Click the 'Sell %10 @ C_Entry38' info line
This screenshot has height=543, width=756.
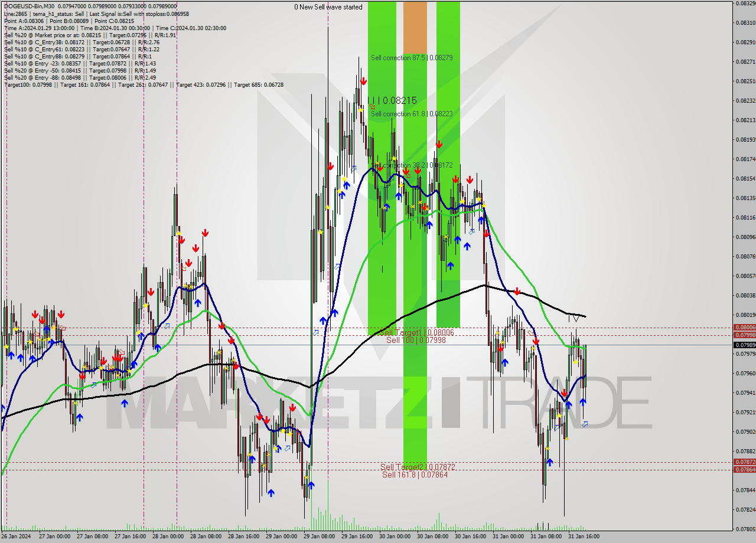coord(82,42)
